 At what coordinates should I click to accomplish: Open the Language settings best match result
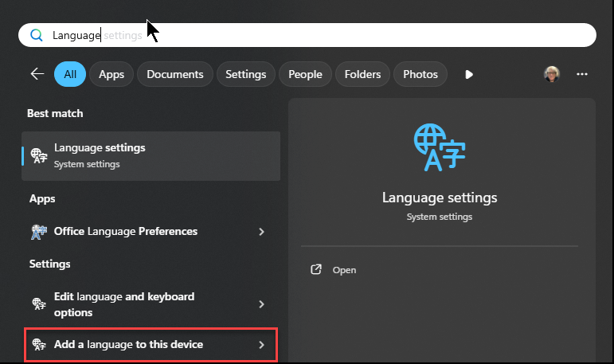point(151,156)
